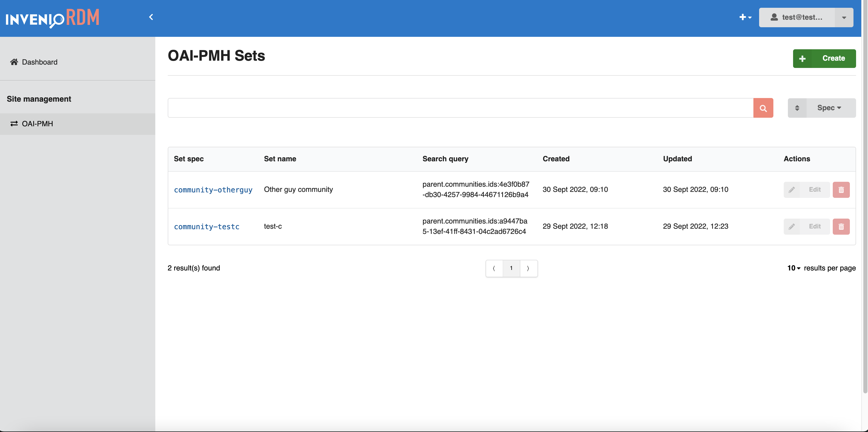The width and height of the screenshot is (868, 432).
Task: Click the search query starting parent.communities.ids:4e3f0b87
Action: pos(475,189)
